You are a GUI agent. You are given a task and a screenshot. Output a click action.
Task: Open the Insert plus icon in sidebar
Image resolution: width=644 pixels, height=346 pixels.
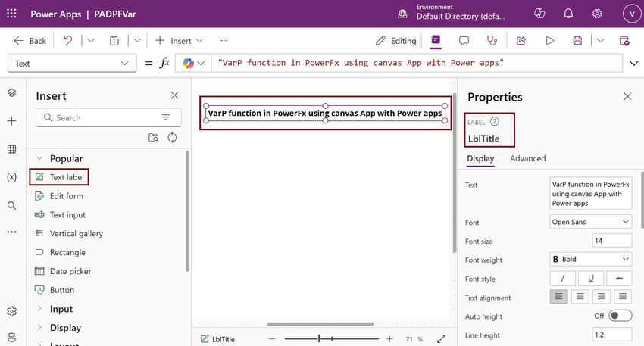[x=11, y=120]
